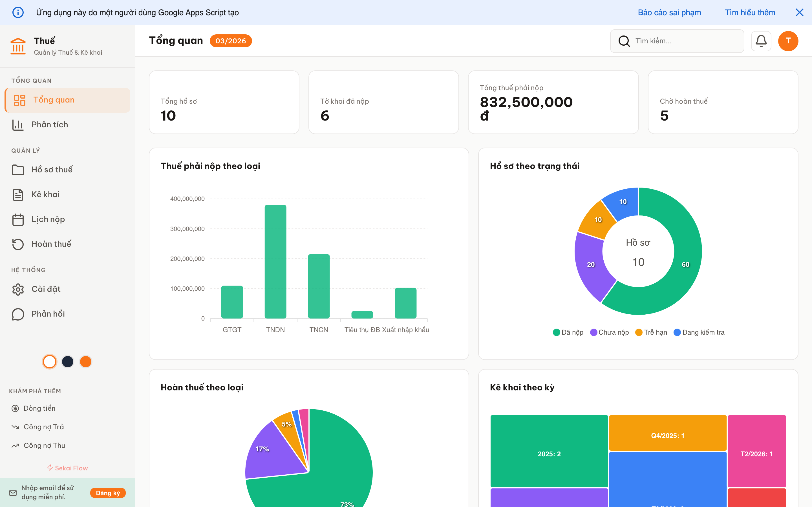Click the Lịch nộp calendar icon
Screen dimensions: 812x507
(18, 219)
